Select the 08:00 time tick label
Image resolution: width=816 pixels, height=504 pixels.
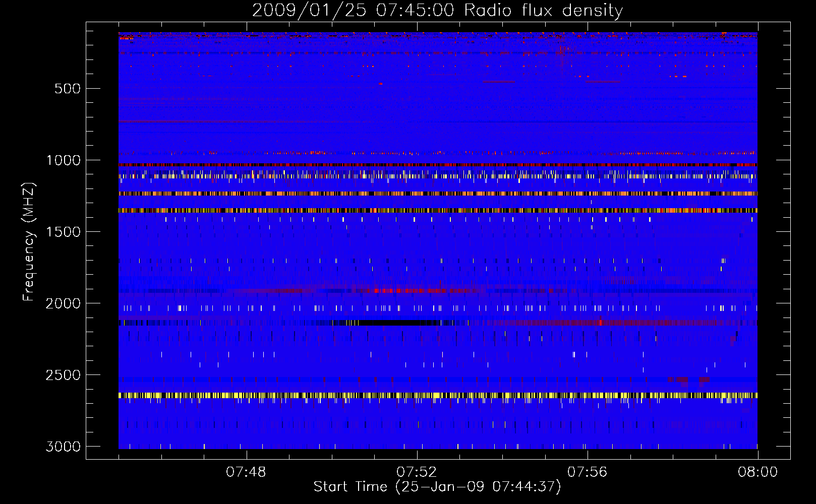point(757,472)
